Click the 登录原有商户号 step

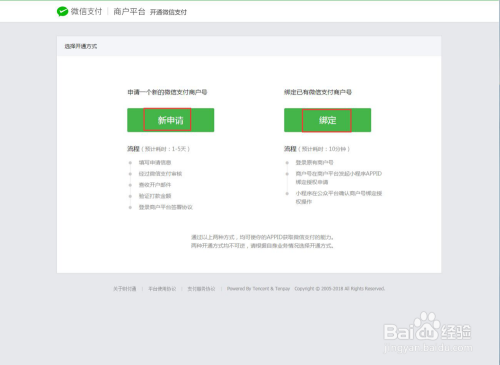314,163
